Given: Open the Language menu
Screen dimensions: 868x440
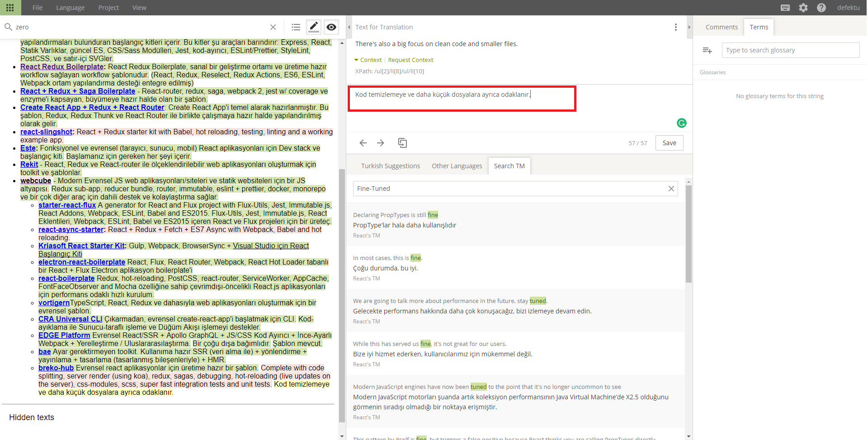Looking at the screenshot, I should (x=71, y=8).
